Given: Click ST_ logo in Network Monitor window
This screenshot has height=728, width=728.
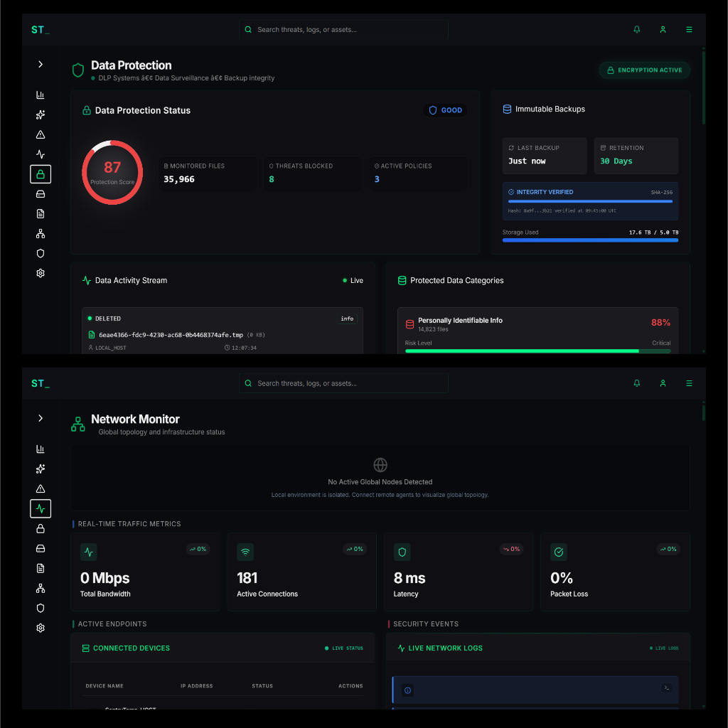Looking at the screenshot, I should pos(41,383).
